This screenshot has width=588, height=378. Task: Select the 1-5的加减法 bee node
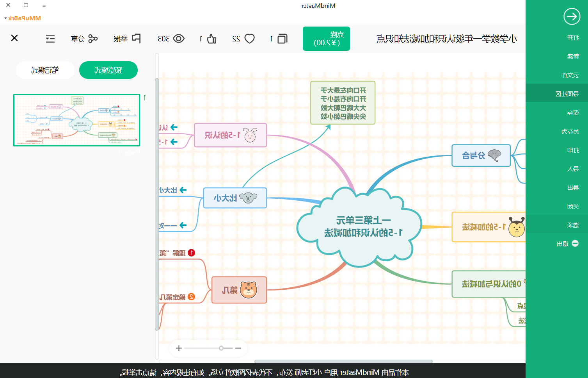[489, 227]
